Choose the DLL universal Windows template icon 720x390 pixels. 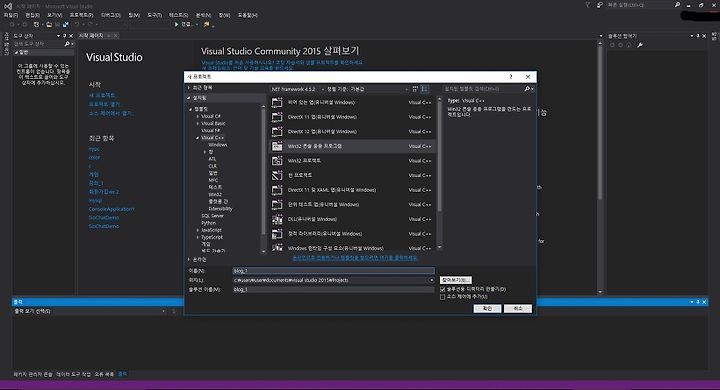coord(277,219)
